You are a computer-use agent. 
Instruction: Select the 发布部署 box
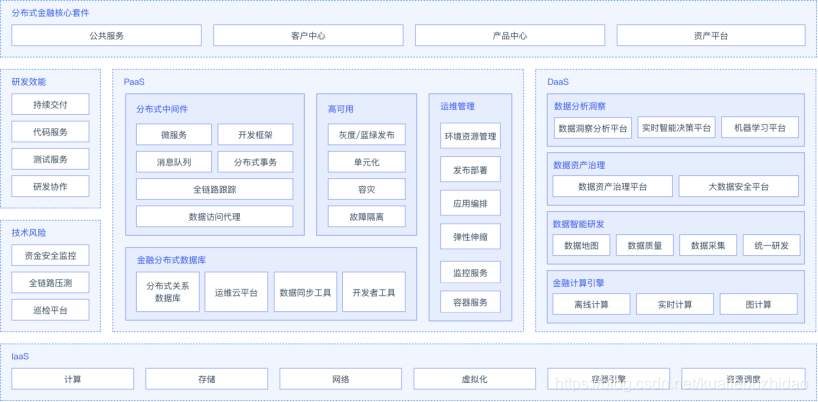pyautogui.click(x=471, y=169)
